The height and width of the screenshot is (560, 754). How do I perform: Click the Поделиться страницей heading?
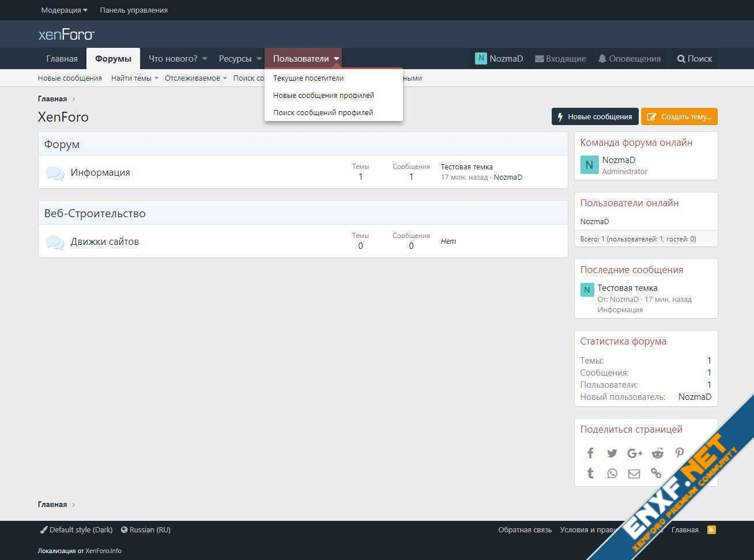click(x=631, y=429)
